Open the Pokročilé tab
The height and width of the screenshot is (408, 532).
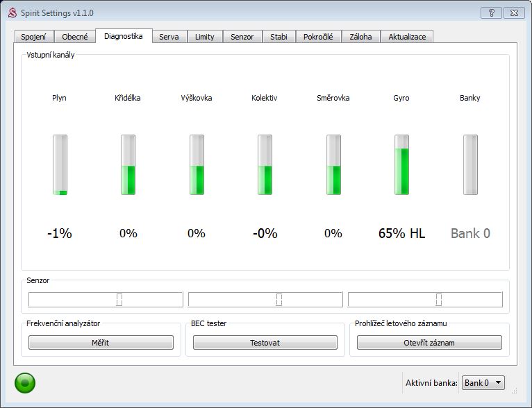pos(318,37)
